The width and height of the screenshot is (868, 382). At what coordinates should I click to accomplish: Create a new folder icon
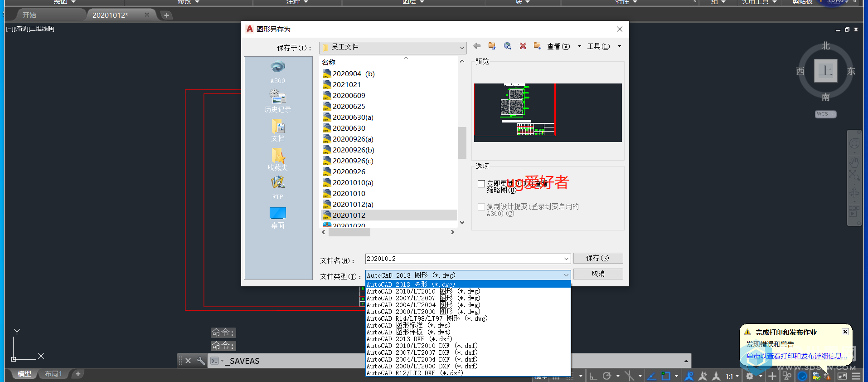(538, 46)
